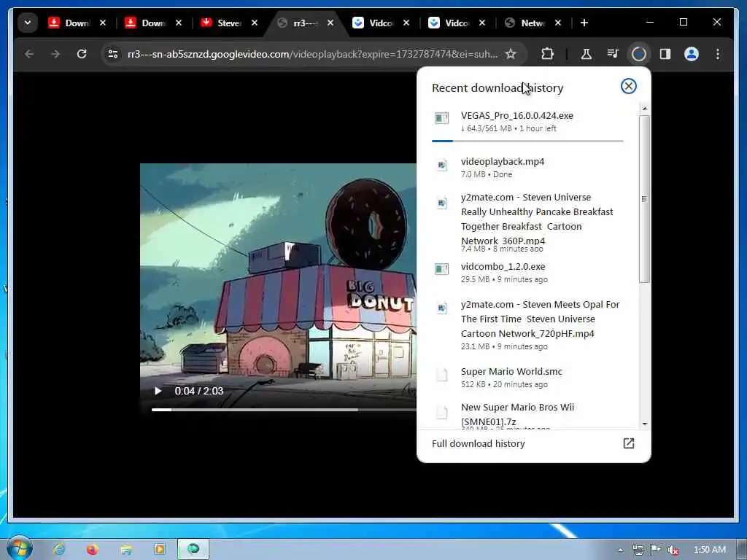The height and width of the screenshot is (560, 747).
Task: Click downloads list scroll up arrow
Action: 644,109
